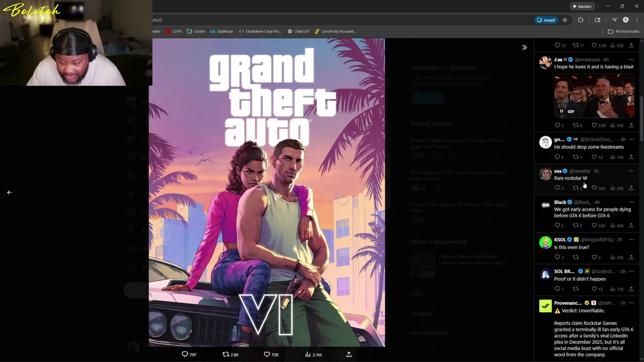Viewport: 644px width, 362px height.
Task: Open reply on the main photo post (707)
Action: pos(189,354)
